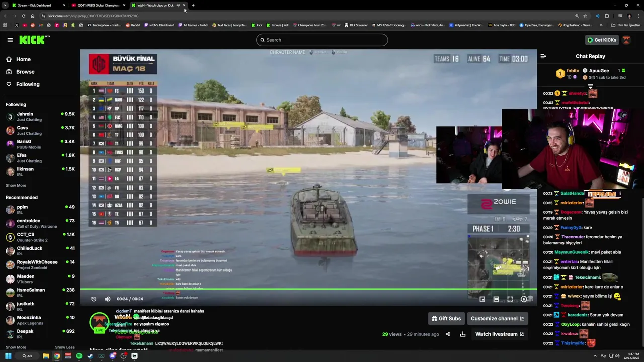The width and height of the screenshot is (644, 362).
Task: Expand Recommended list with Show More
Action: click(16, 347)
